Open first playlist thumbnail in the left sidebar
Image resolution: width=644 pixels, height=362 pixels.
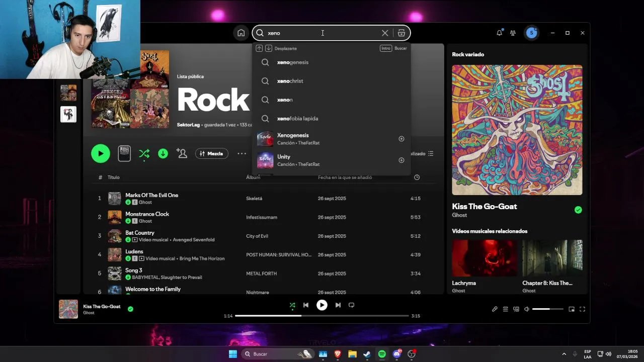(x=68, y=93)
